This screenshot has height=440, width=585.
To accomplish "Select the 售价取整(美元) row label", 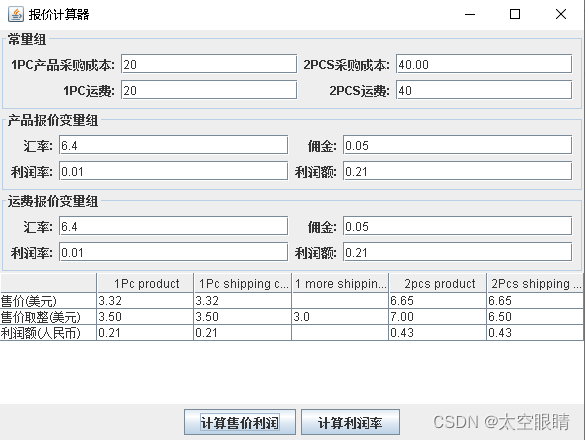I will (x=48, y=316).
